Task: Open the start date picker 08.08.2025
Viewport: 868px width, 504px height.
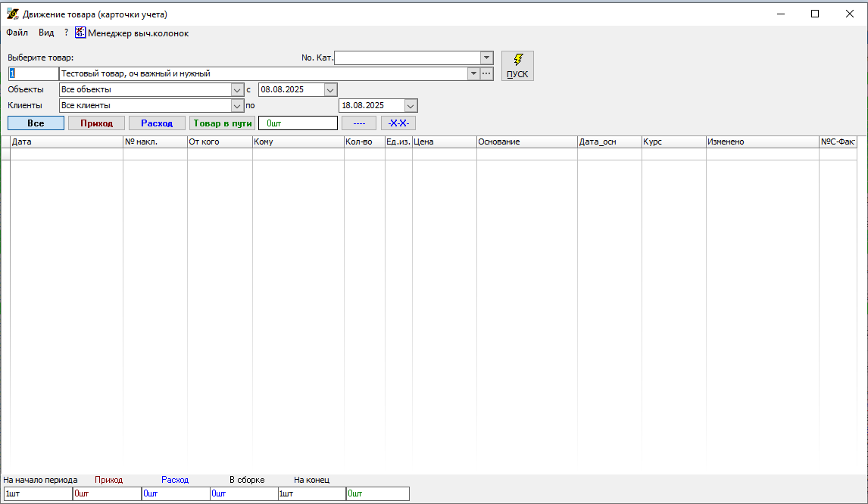Action: tap(330, 89)
